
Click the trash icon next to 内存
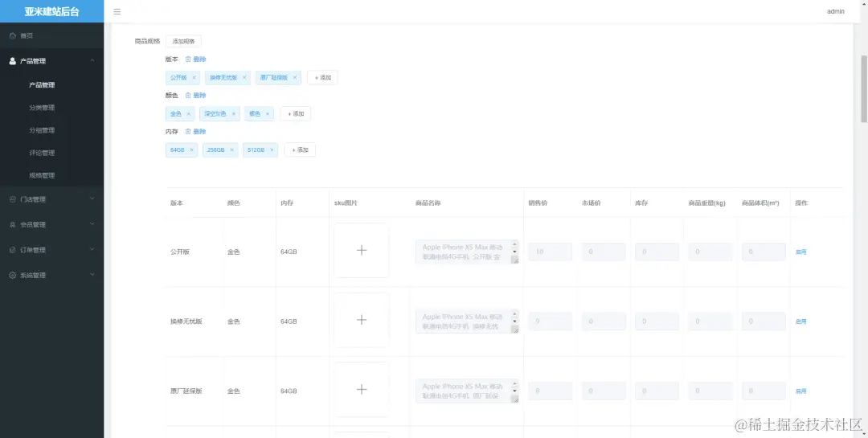(x=187, y=131)
